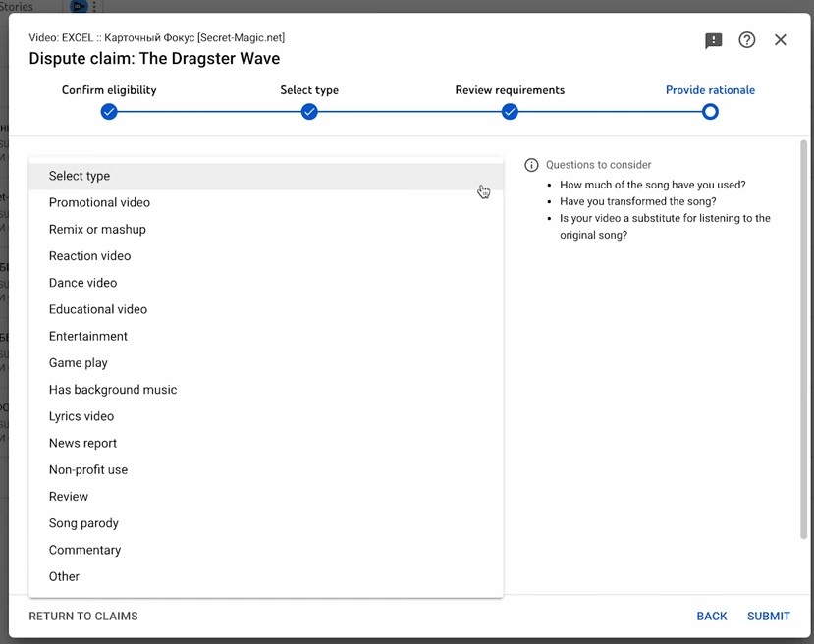This screenshot has height=644, width=814.
Task: Select 'Remix or mashup' option
Action: [266, 230]
